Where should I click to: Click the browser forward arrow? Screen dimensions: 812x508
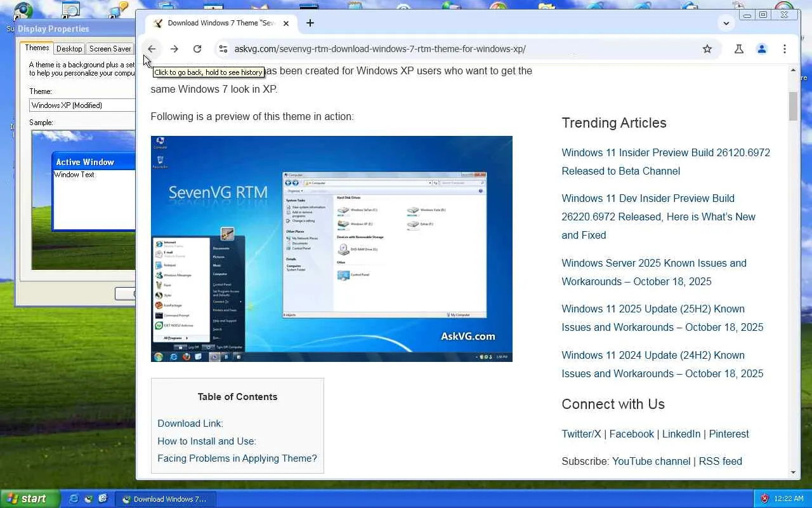pyautogui.click(x=174, y=49)
